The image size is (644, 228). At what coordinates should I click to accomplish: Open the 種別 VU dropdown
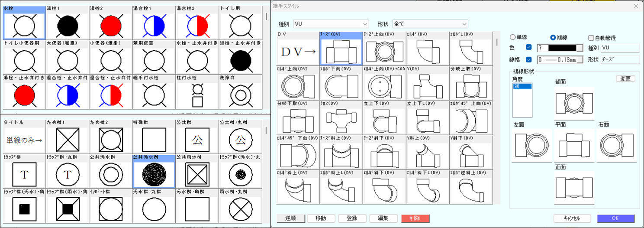click(x=331, y=24)
